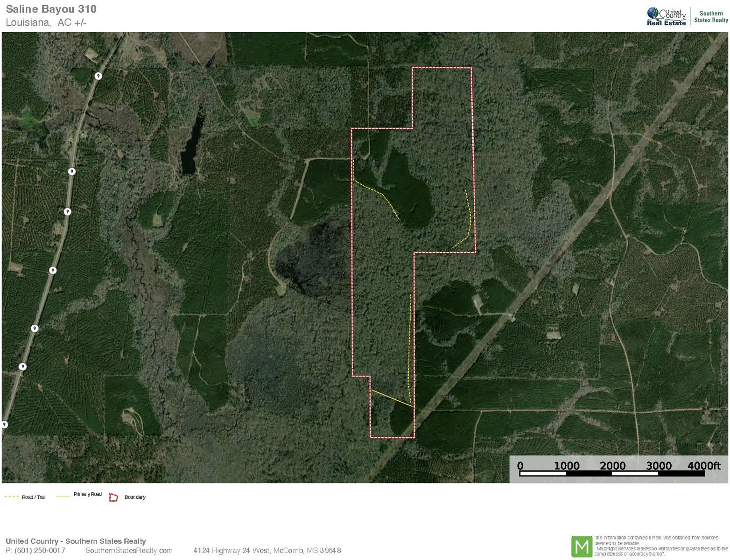The width and height of the screenshot is (730, 560).
Task: Open the SouthernStatesRealty.com website link
Action: click(129, 551)
